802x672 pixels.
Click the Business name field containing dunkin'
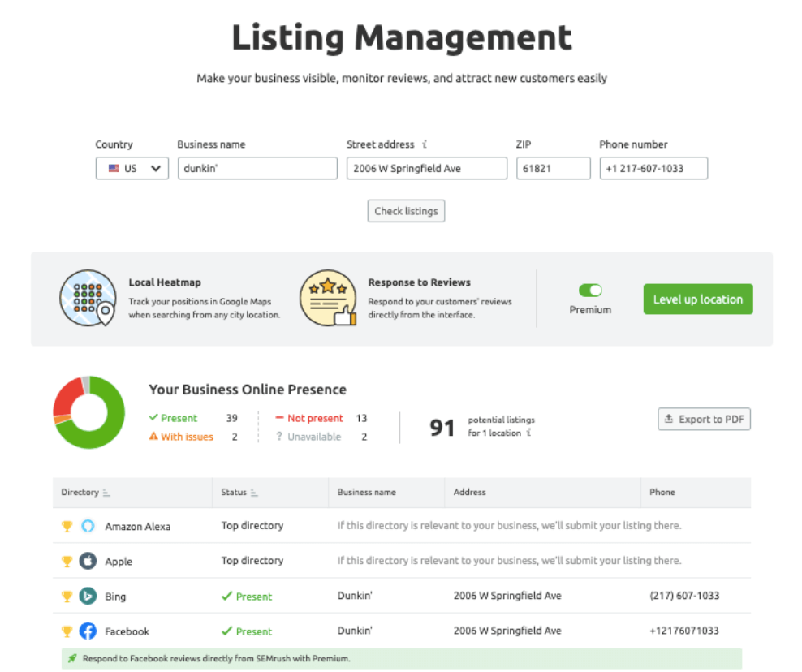pos(257,168)
